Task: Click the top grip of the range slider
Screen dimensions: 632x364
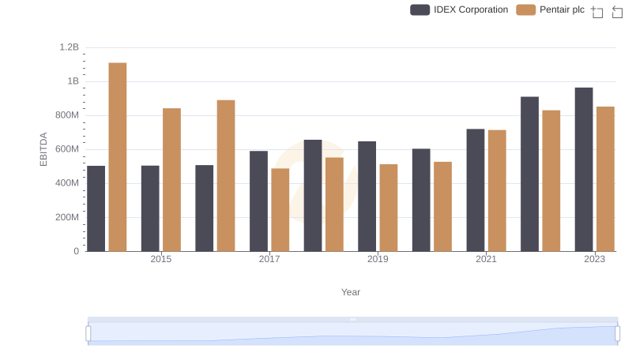Action: point(352,319)
